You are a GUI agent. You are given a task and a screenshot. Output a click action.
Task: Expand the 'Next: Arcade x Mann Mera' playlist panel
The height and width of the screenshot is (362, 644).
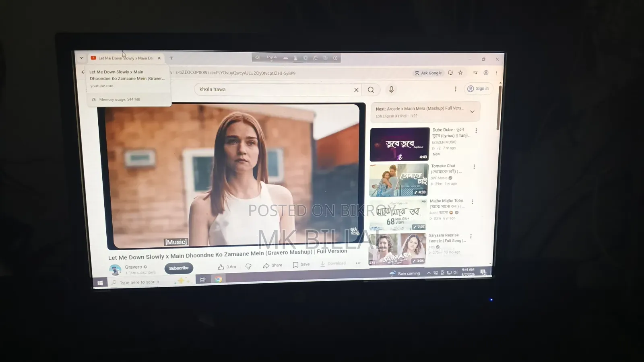tap(472, 111)
